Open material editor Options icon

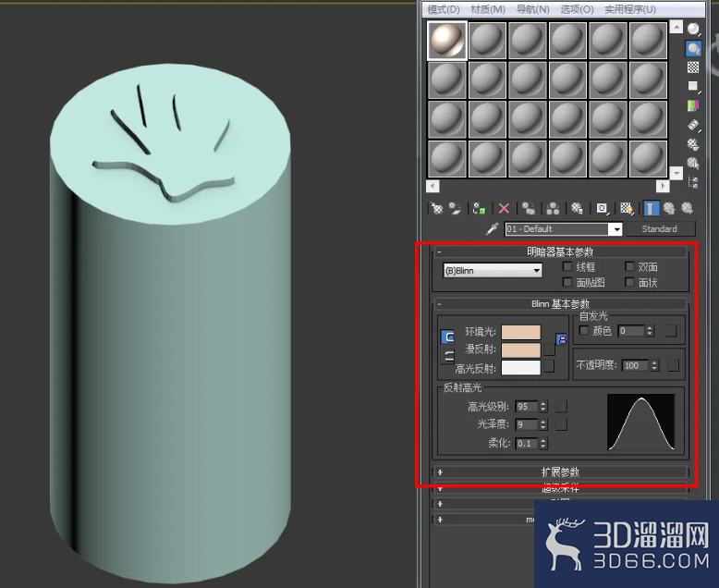[x=693, y=144]
